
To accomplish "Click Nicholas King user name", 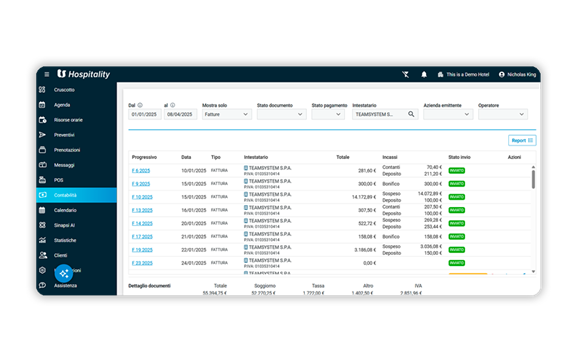I will (522, 75).
